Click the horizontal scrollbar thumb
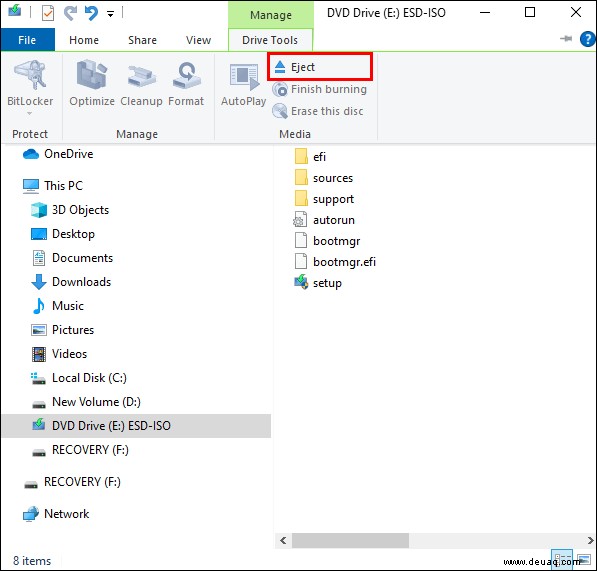 point(350,540)
